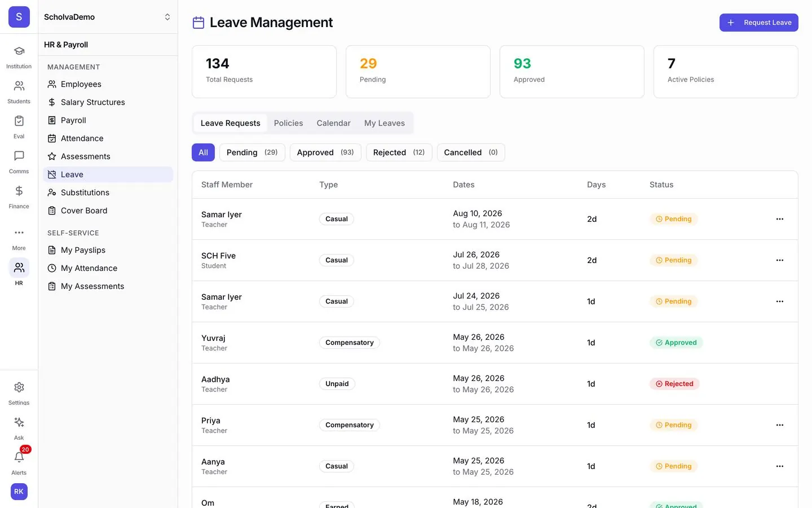Filter by Pending (29) requests
Image resolution: width=812 pixels, height=508 pixels.
click(252, 152)
